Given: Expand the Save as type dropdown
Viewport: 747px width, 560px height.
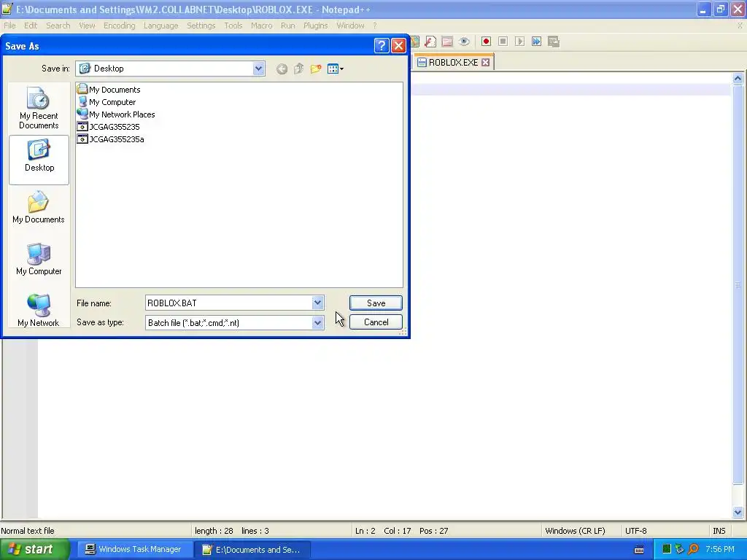Looking at the screenshot, I should pyautogui.click(x=318, y=323).
